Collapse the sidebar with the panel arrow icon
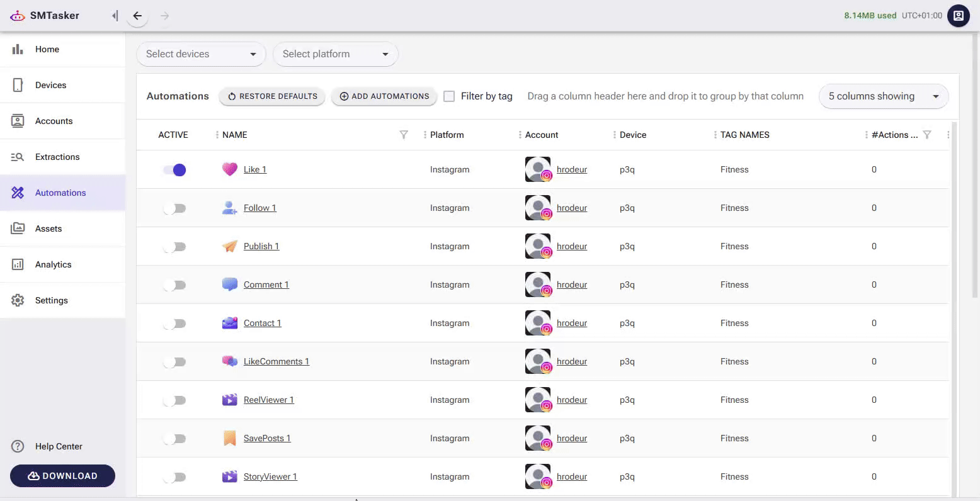The width and height of the screenshot is (980, 501). pos(115,16)
